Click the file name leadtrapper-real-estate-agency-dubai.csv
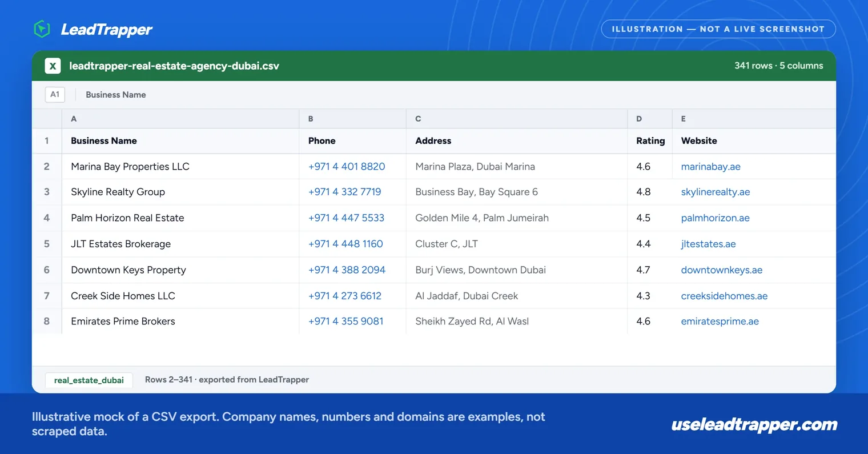Screen dimensions: 868x454 click(x=174, y=66)
